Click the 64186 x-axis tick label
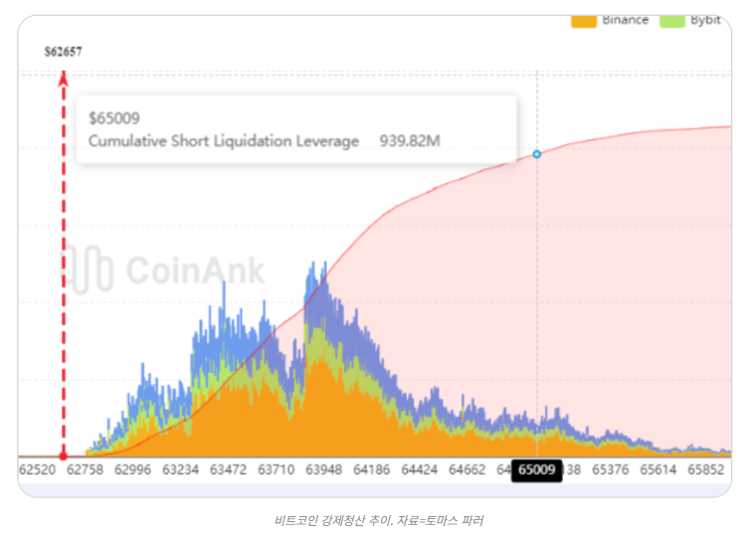756x544 pixels. (x=372, y=469)
